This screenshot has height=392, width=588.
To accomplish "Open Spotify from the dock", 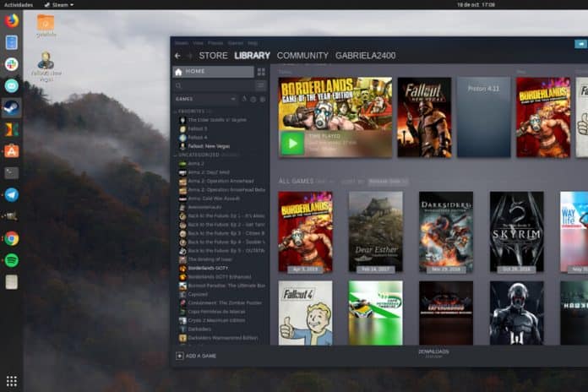I will 12,260.
